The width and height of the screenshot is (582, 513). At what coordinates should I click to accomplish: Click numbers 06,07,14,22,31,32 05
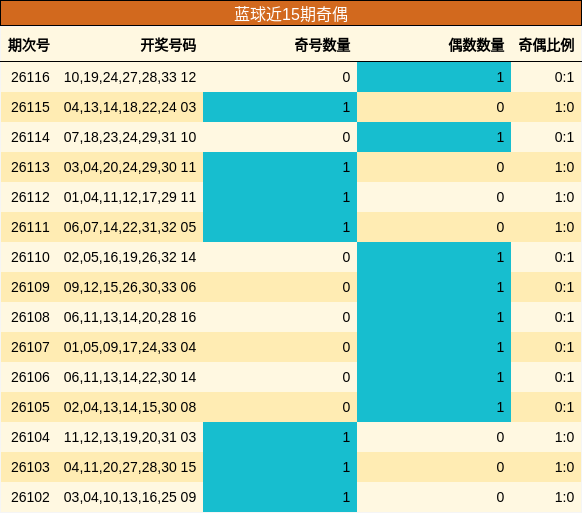pos(130,227)
